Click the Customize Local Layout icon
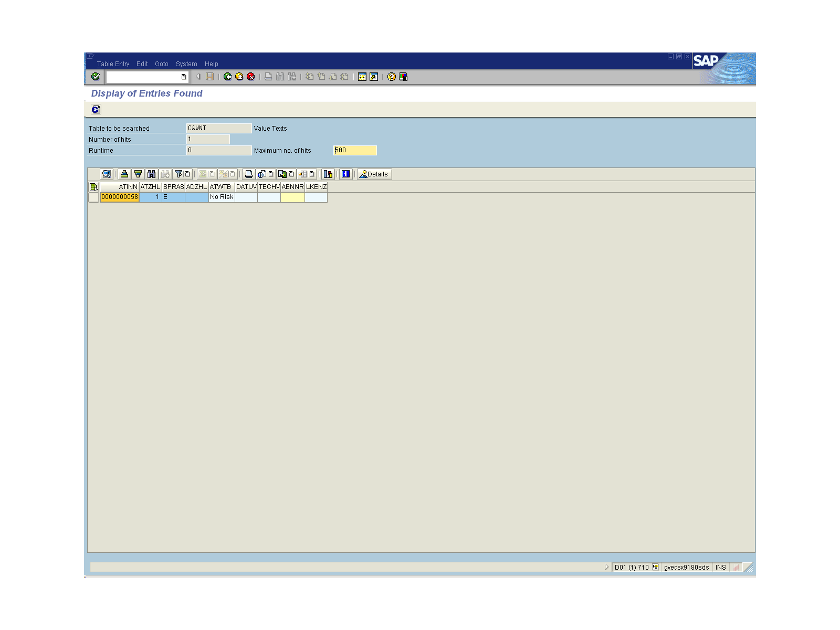This screenshot has width=840, height=630. pyautogui.click(x=403, y=77)
